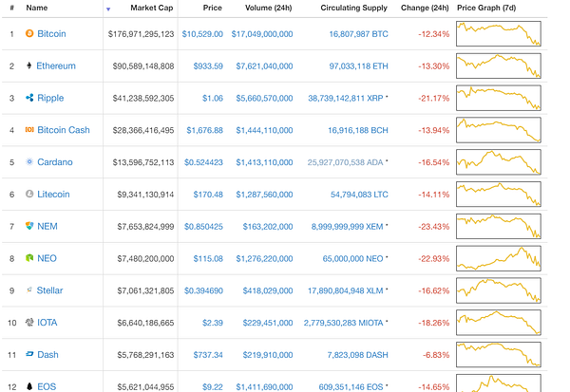Click the Cardano dotted circle icon
Image resolution: width=570 pixels, height=392 pixels.
(x=29, y=161)
